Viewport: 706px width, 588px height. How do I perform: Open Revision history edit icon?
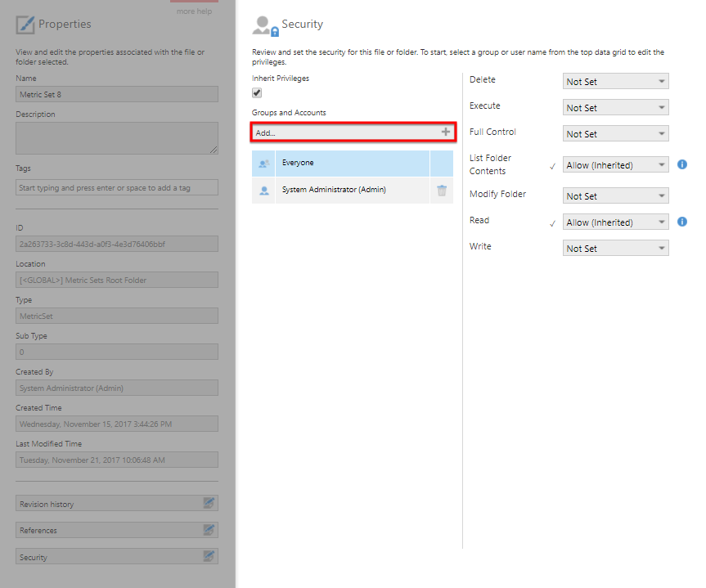pos(209,504)
